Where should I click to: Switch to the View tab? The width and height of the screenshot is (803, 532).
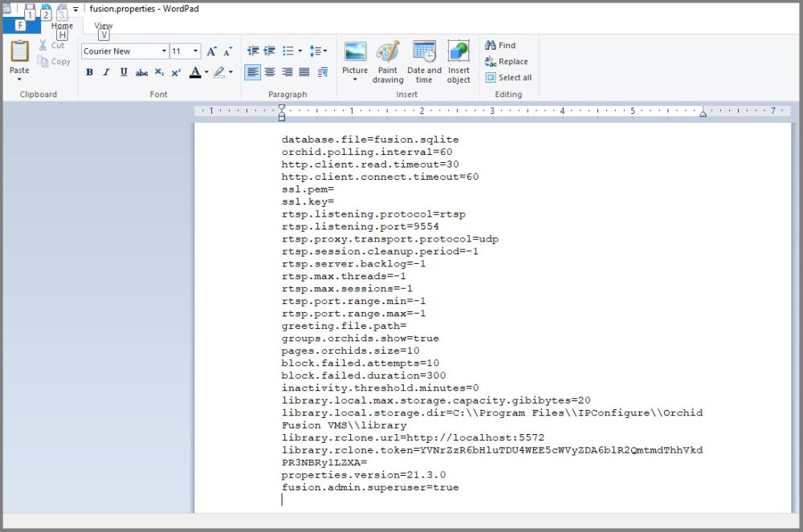tap(103, 26)
